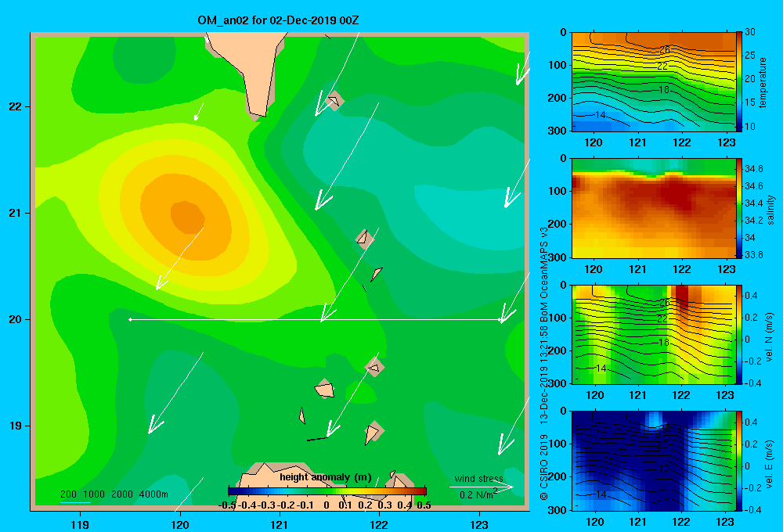Click longitude label 119 on the map axis
Image resolution: width=783 pixels, height=532 pixels.
coord(80,524)
